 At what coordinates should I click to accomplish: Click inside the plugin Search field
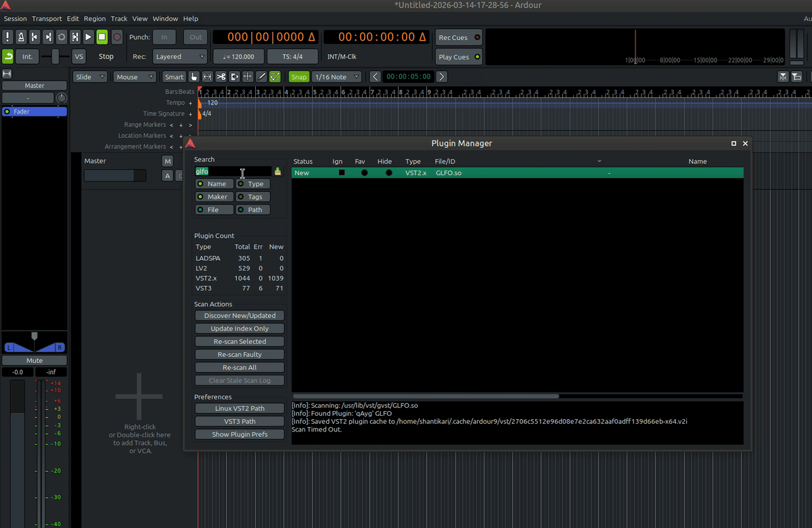point(233,171)
